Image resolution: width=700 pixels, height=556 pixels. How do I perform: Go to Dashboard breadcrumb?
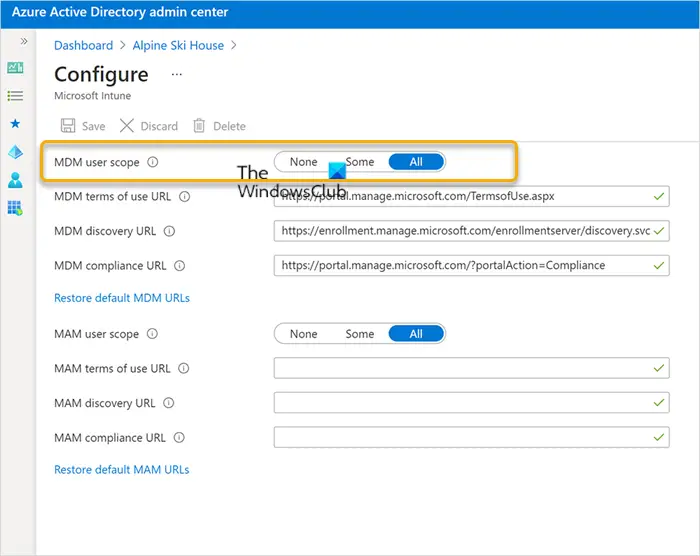(83, 46)
